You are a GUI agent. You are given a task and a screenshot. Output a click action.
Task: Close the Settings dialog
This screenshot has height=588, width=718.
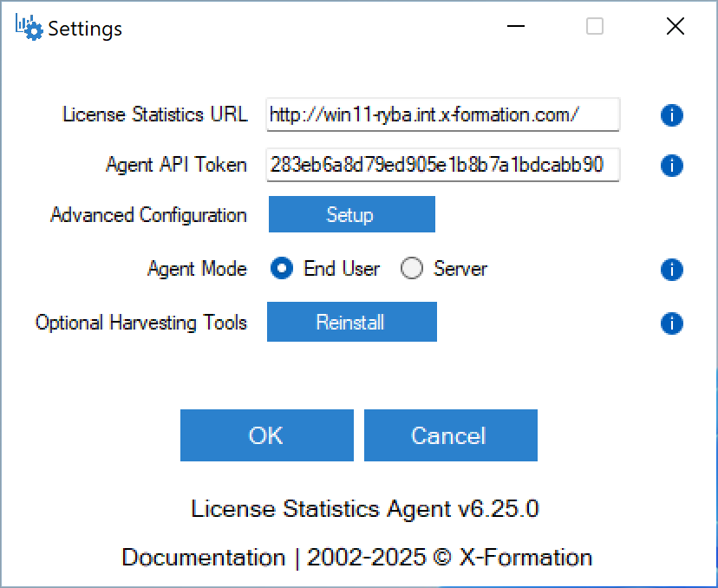[676, 26]
